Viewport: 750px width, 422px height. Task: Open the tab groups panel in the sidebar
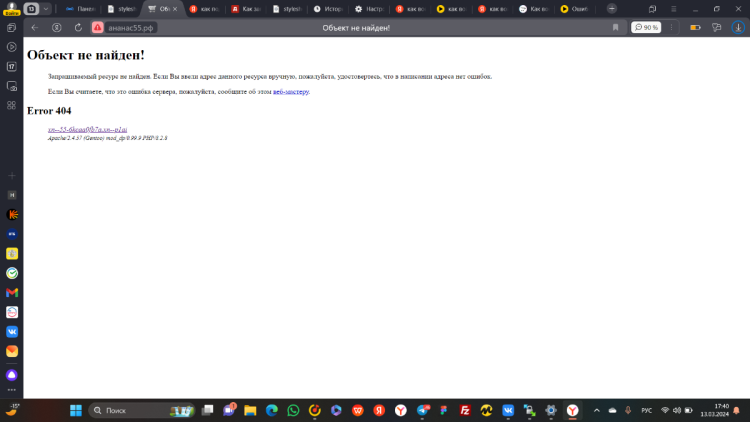click(11, 28)
